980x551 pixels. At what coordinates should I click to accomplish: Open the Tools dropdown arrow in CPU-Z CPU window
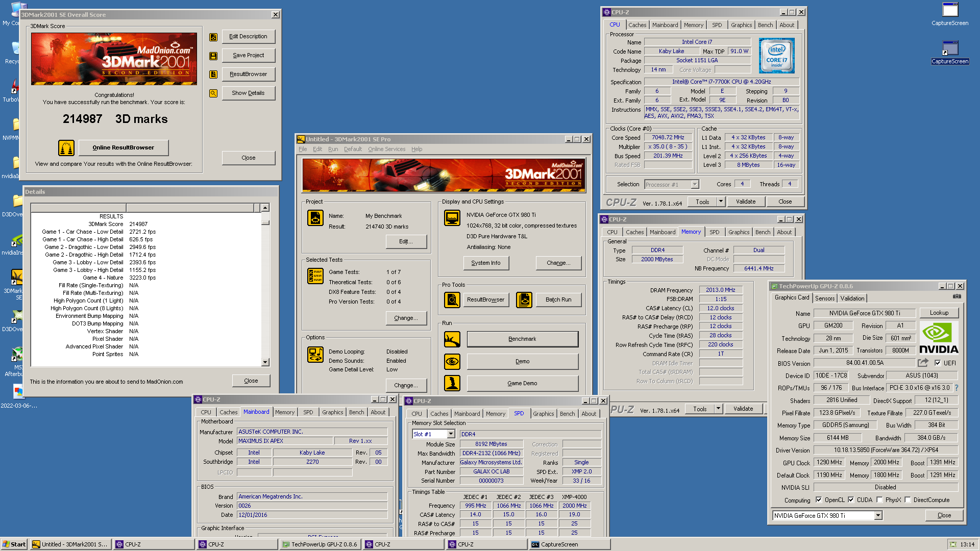pos(721,202)
